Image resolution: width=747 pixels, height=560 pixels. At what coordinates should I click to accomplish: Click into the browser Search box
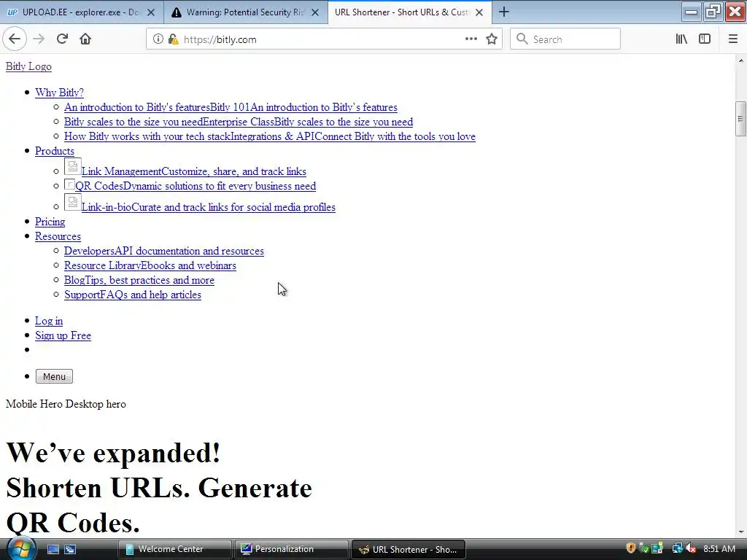[x=565, y=39]
